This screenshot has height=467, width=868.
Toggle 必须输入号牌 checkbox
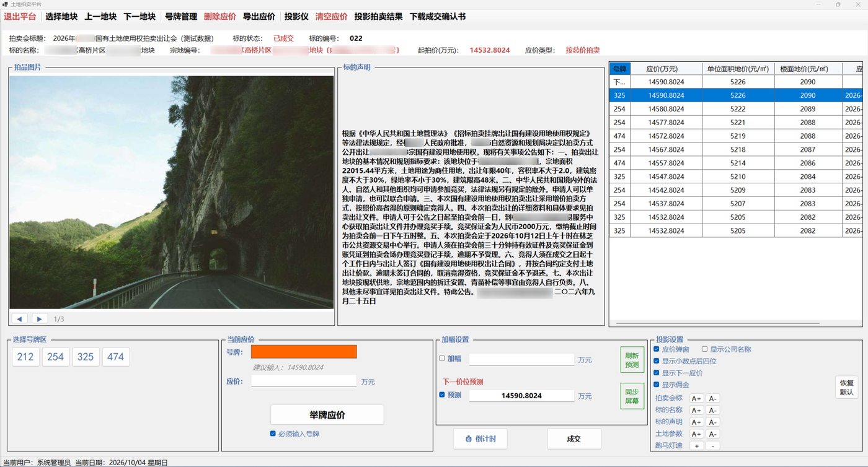coord(273,434)
